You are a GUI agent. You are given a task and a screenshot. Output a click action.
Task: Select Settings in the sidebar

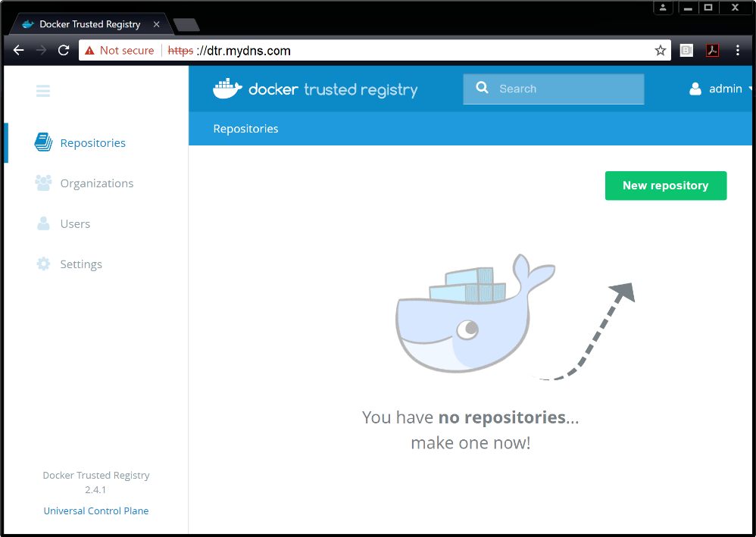[x=81, y=264]
